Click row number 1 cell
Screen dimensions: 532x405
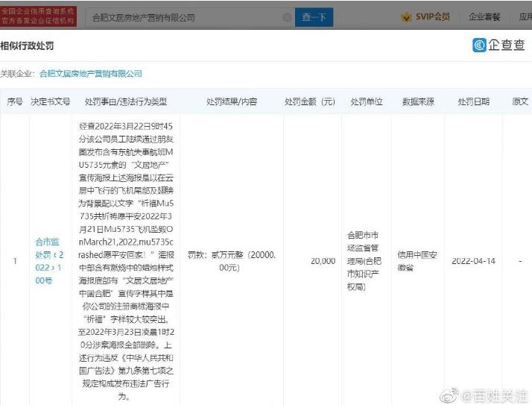(15, 261)
